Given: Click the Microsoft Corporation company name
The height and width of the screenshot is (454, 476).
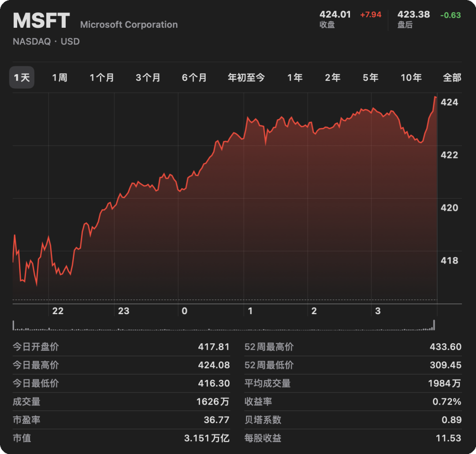Looking at the screenshot, I should [x=129, y=25].
